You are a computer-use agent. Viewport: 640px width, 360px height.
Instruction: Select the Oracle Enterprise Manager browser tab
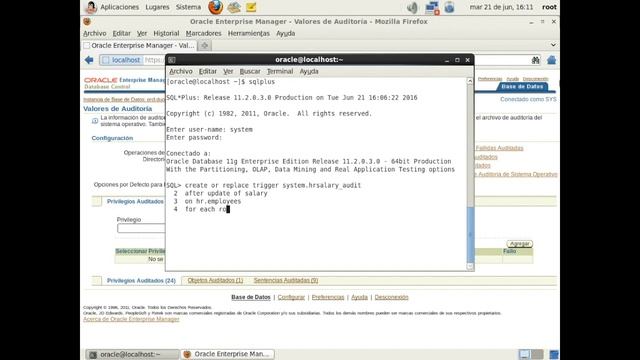140,45
